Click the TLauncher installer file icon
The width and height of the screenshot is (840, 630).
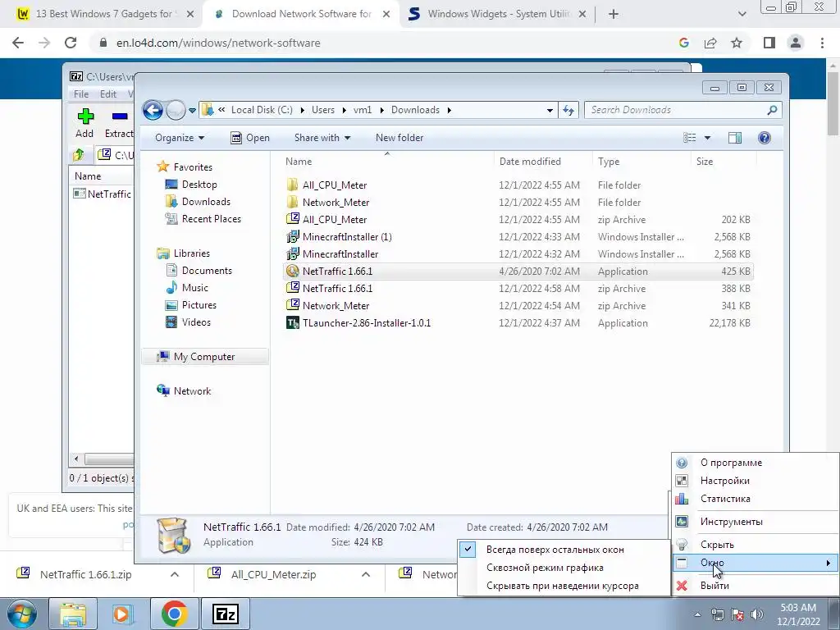click(293, 323)
